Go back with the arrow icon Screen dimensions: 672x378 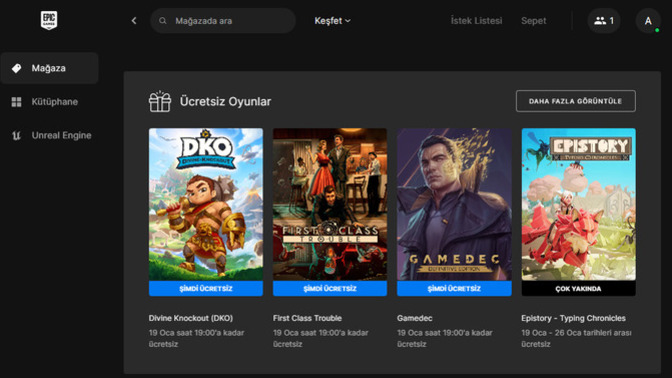point(134,21)
